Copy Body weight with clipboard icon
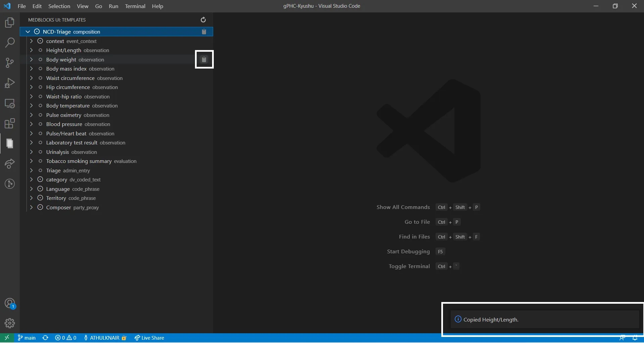Image resolution: width=644 pixels, height=343 pixels. 204,59
